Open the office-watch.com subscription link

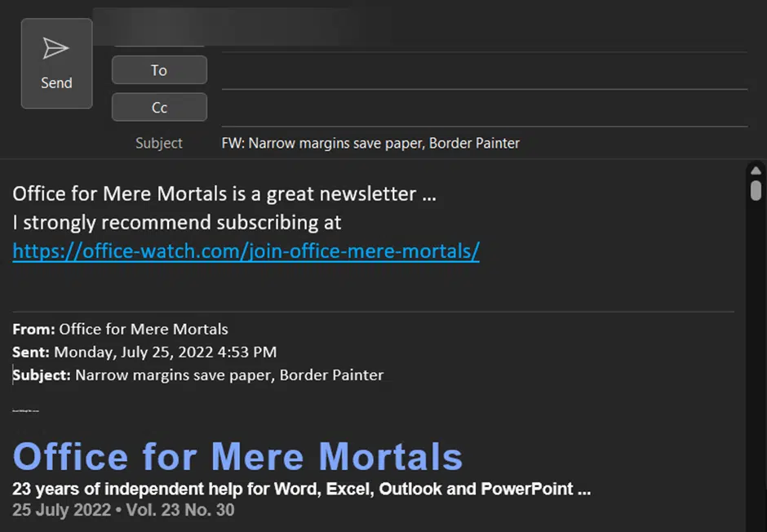(246, 251)
